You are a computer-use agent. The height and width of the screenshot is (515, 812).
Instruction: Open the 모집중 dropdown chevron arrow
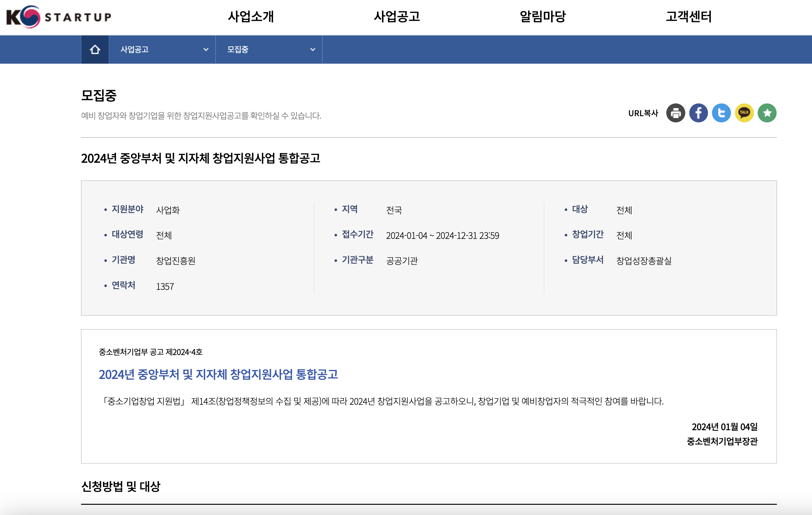pyautogui.click(x=312, y=49)
